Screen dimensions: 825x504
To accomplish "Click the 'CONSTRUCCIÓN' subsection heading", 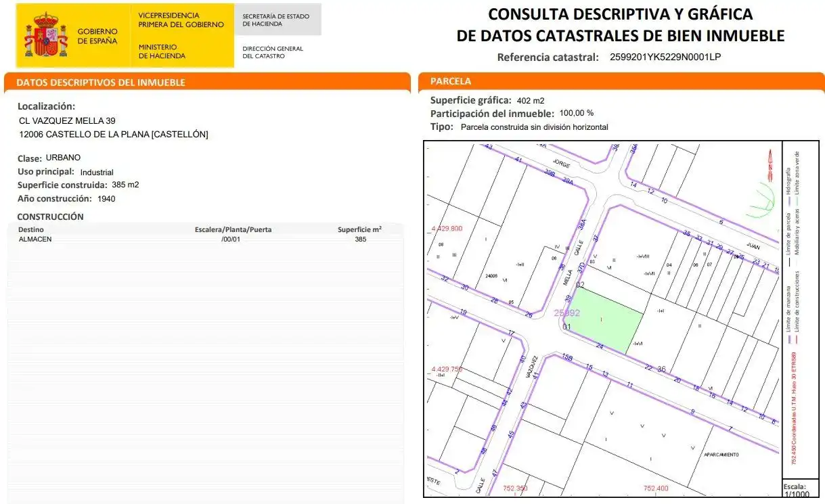I will point(50,216).
